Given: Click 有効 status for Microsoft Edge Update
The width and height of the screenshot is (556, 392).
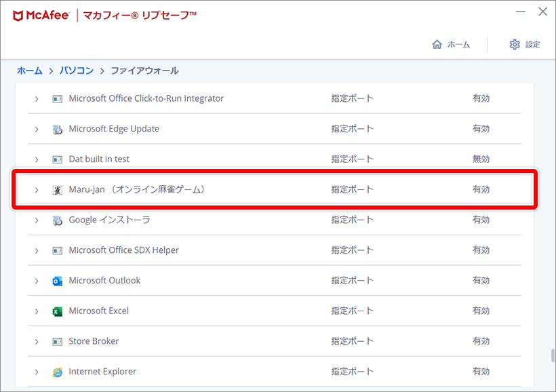Looking at the screenshot, I should [x=481, y=129].
